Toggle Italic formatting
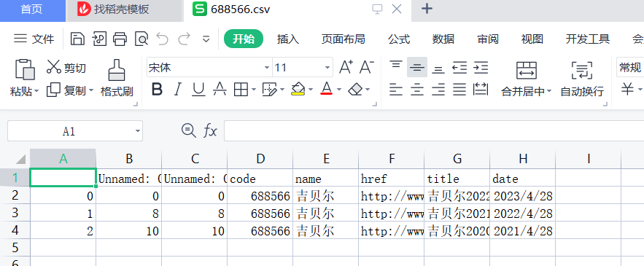The width and height of the screenshot is (644, 266). coord(178,89)
